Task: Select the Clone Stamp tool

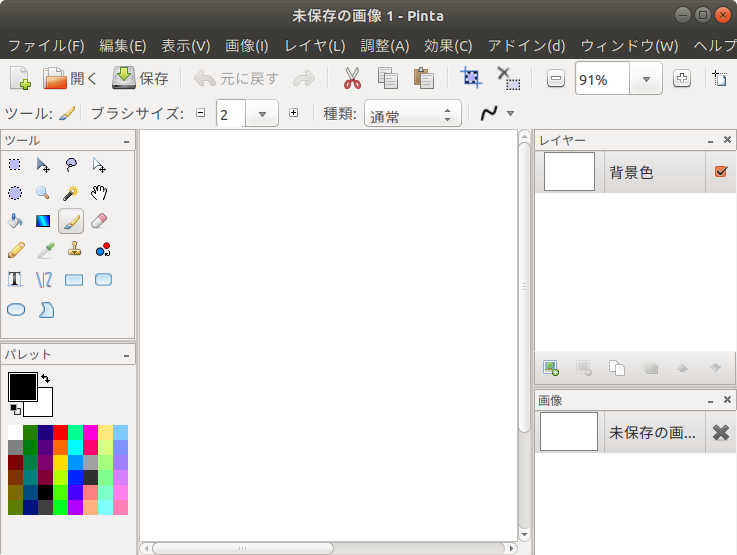Action: pyautogui.click(x=73, y=250)
